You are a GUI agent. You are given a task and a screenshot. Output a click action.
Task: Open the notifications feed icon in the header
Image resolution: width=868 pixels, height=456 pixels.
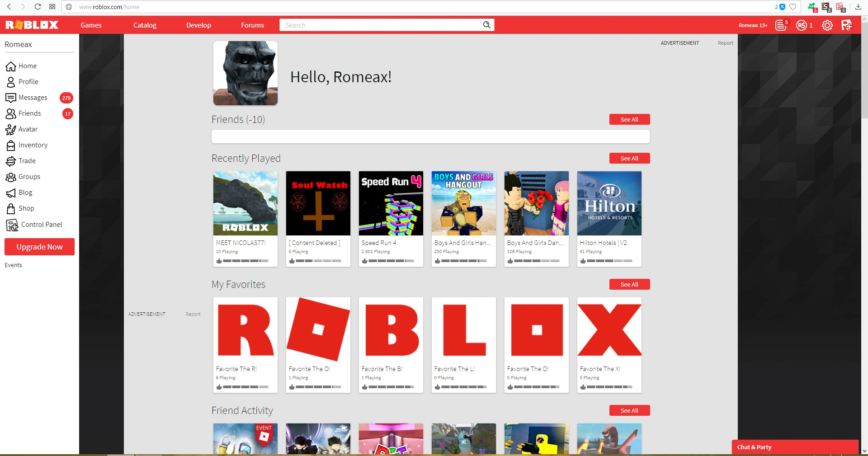(x=781, y=25)
